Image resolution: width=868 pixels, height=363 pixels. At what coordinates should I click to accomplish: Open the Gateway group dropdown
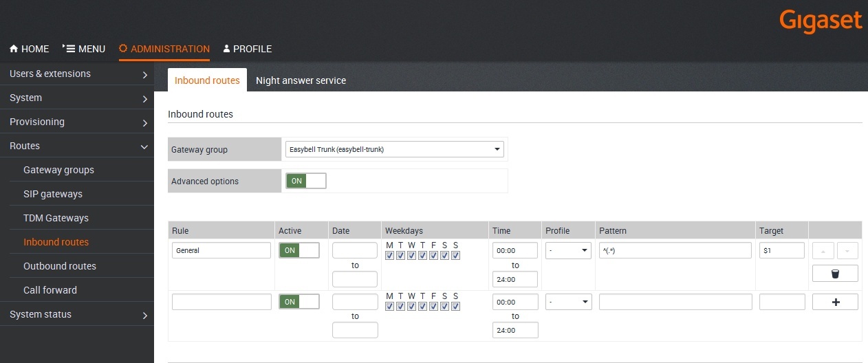pos(395,149)
